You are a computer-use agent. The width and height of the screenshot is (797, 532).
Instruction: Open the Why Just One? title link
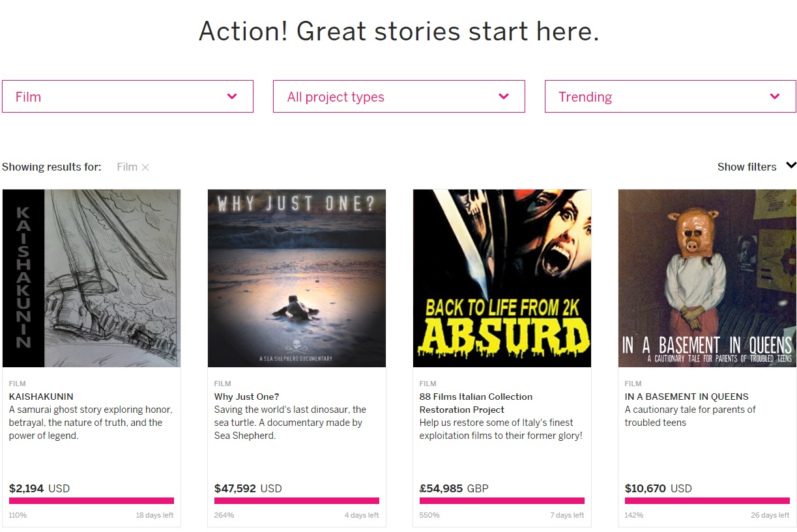pos(246,397)
